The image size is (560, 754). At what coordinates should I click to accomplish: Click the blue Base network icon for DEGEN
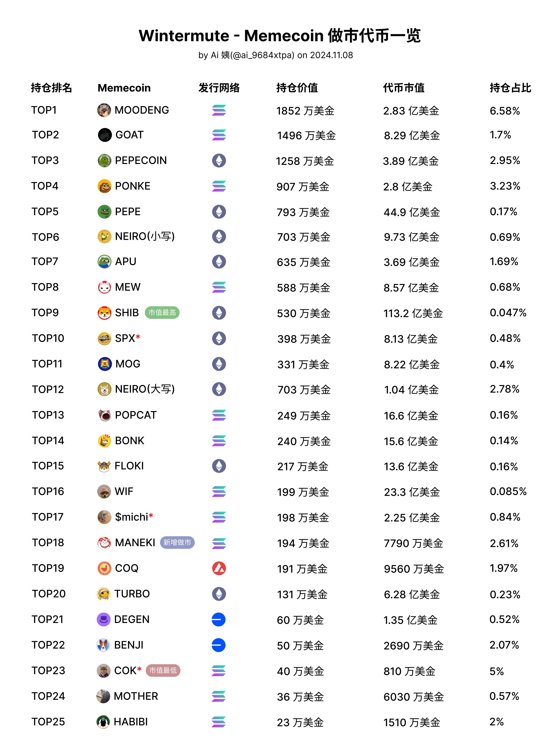pos(219,620)
